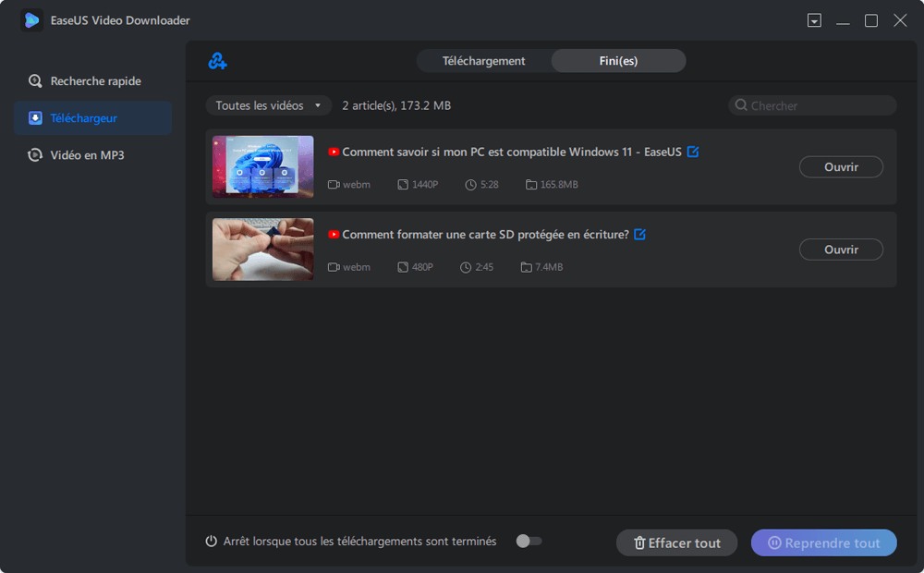Select the Recherche rapide magnifier icon
Screen dimensions: 924x573
37,80
